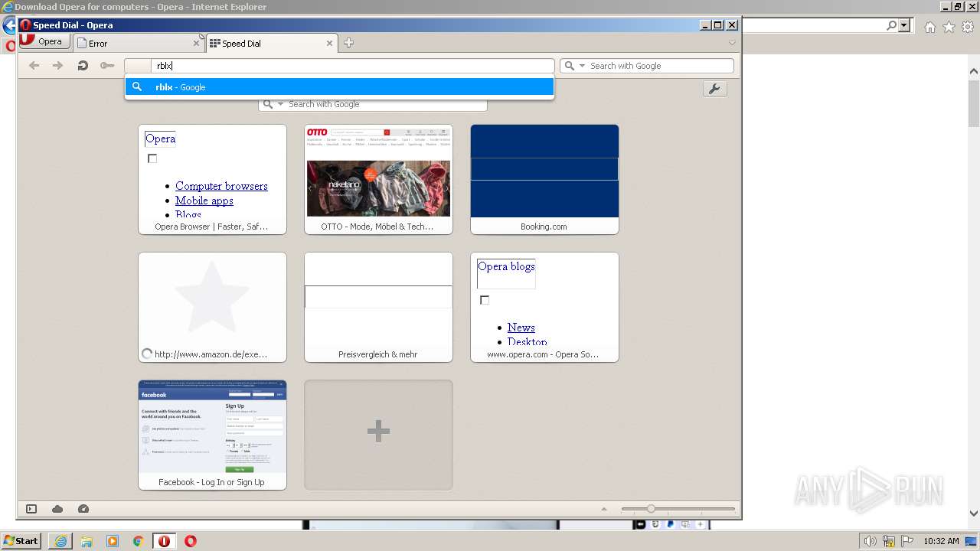
Task: Click the mini toolbar plus icon below Opera
Action: click(700, 524)
